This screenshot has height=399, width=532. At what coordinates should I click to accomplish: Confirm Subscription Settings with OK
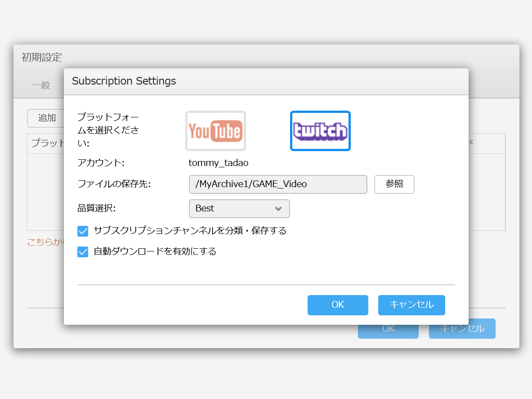(x=338, y=305)
